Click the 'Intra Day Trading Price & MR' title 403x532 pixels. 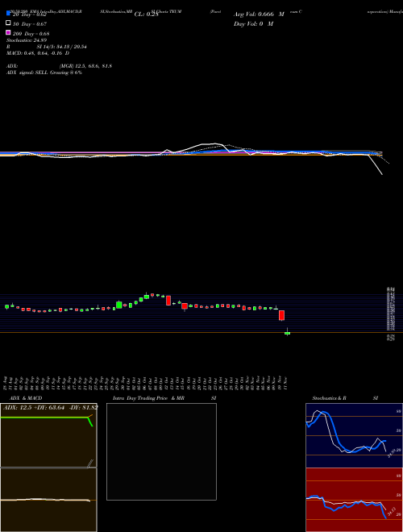tap(148, 398)
